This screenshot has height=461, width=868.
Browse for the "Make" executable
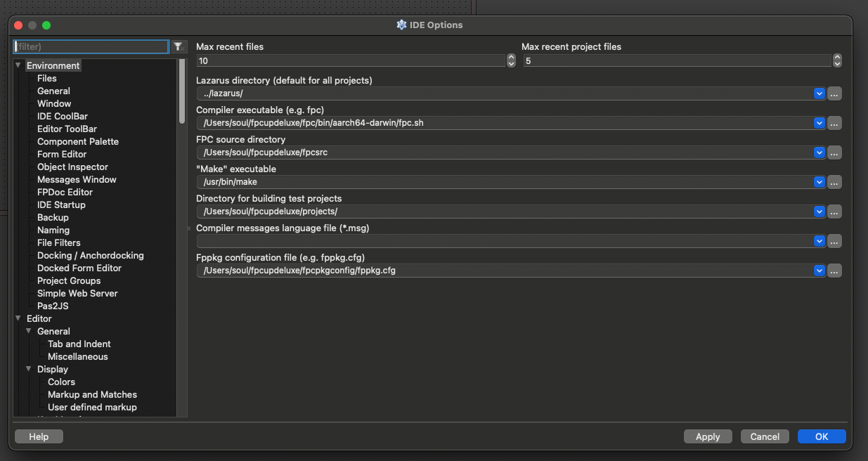tap(834, 182)
